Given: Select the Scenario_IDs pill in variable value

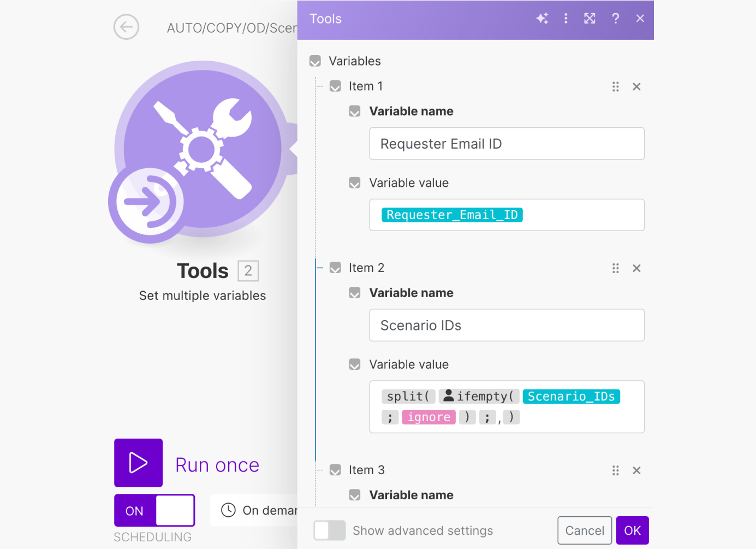Looking at the screenshot, I should [x=571, y=397].
